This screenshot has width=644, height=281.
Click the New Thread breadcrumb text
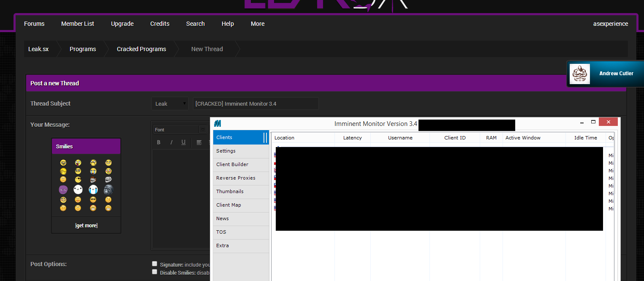click(x=207, y=49)
